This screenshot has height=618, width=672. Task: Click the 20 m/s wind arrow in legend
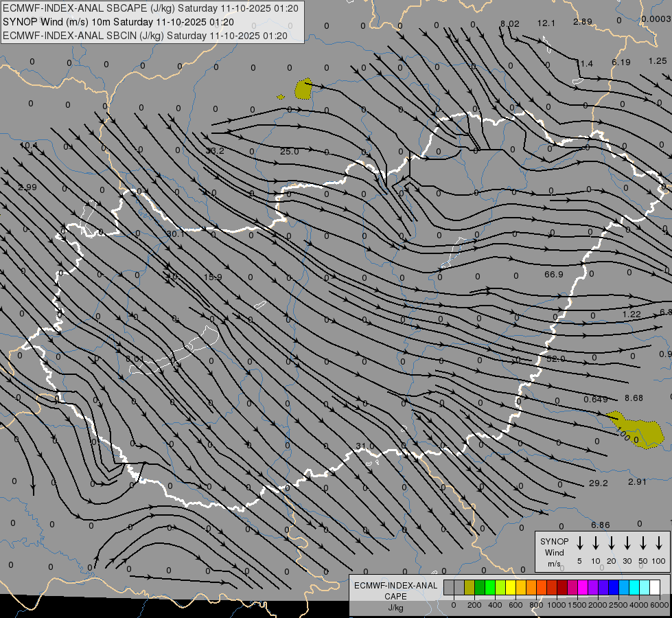(612, 542)
